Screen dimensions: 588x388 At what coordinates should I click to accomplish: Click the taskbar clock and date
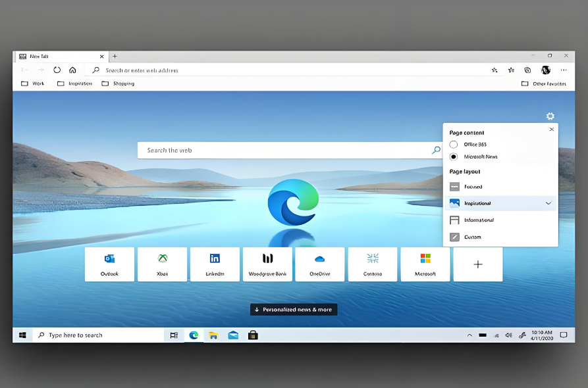[542, 335]
